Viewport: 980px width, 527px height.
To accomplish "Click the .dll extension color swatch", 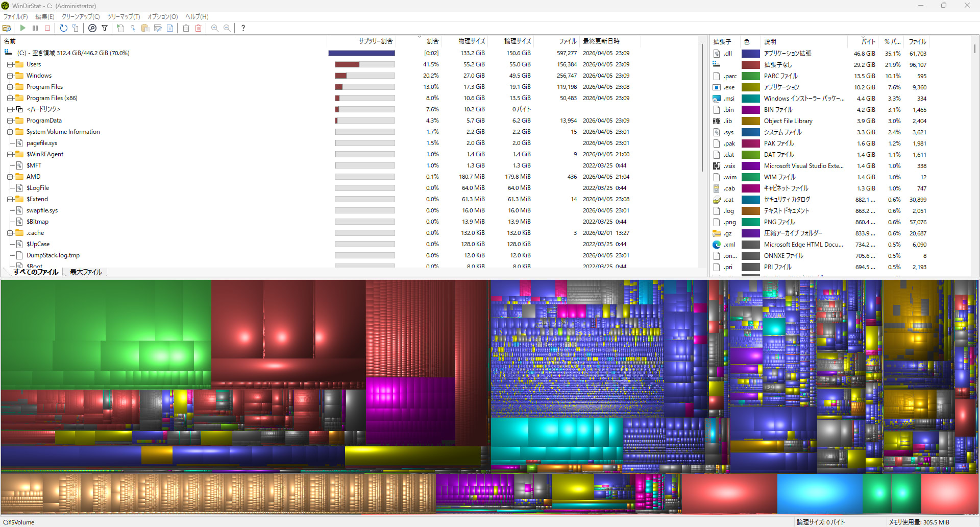I will [x=750, y=54].
